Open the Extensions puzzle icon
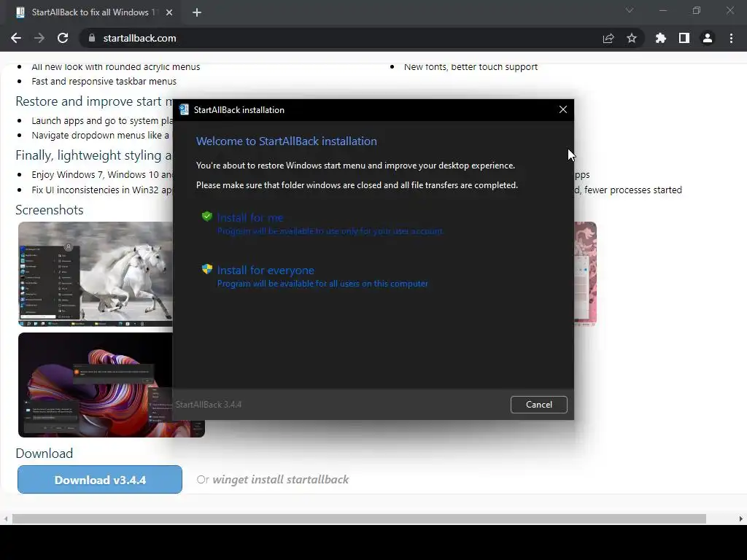The width and height of the screenshot is (747, 560). click(661, 38)
